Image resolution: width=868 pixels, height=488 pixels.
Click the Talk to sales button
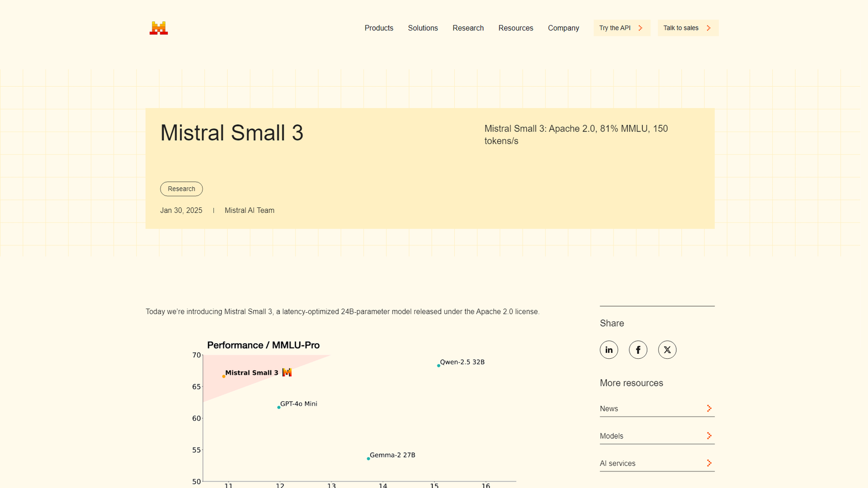(688, 28)
